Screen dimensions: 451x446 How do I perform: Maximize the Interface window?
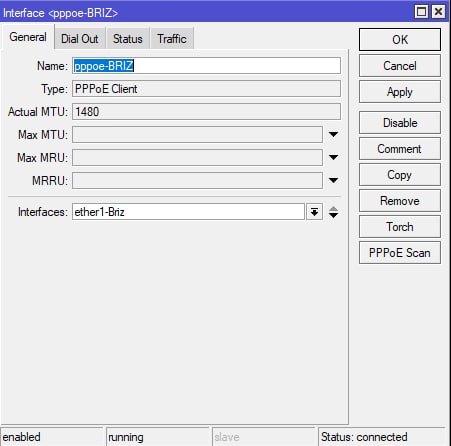click(421, 12)
